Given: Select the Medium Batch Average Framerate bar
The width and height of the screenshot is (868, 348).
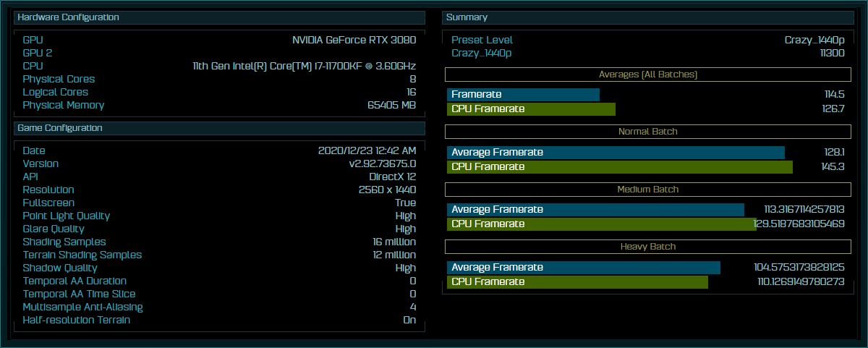Looking at the screenshot, I should pos(595,210).
